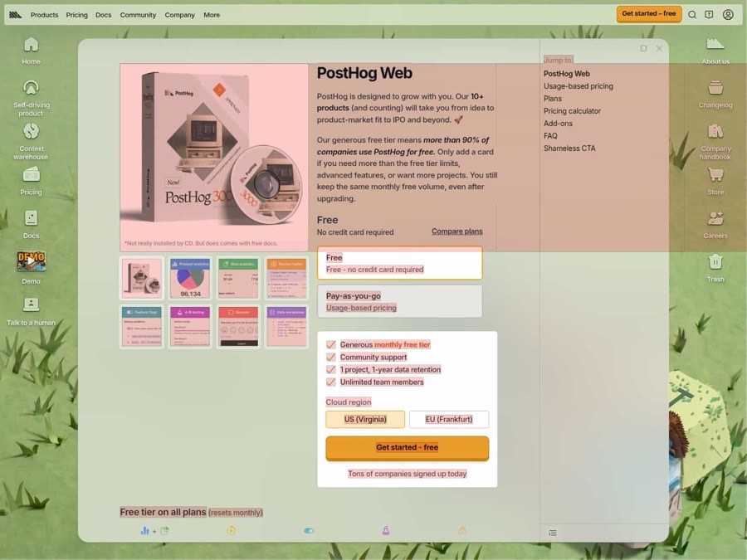747x560 pixels.
Task: Open the help panel icon beside search
Action: [710, 15]
